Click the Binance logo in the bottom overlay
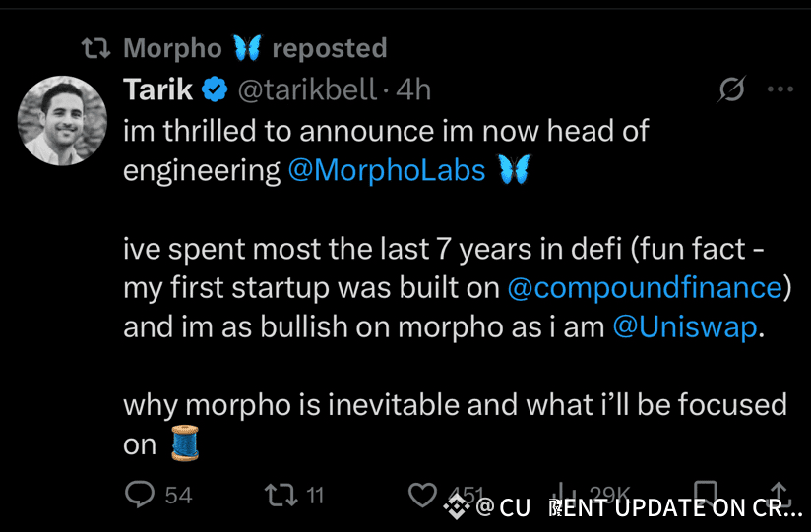Screen dimensions: 811x532 [x=456, y=507]
